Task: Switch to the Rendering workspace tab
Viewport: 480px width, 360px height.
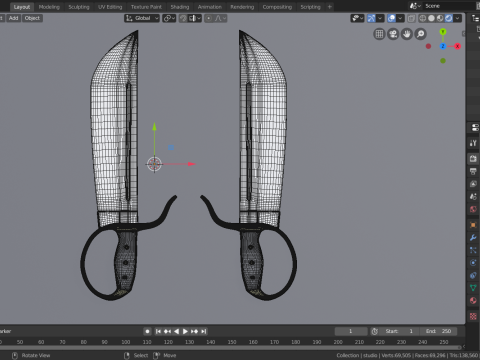Action: [242, 7]
